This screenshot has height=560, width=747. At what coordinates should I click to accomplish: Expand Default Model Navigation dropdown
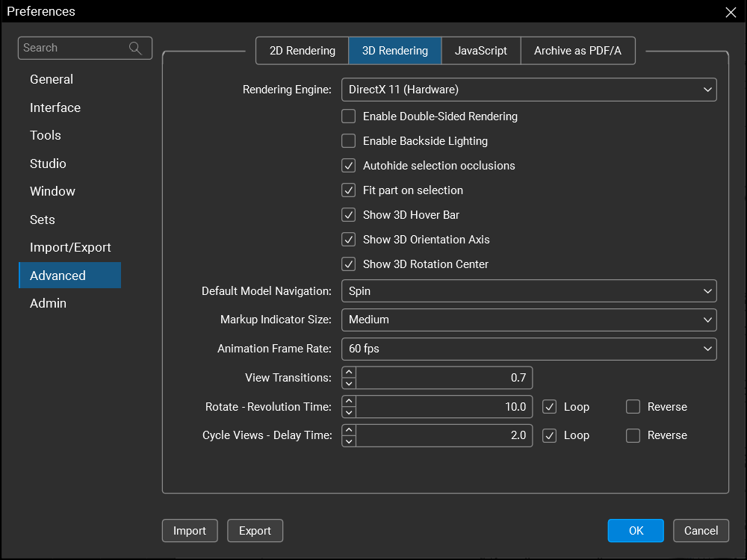(x=529, y=290)
